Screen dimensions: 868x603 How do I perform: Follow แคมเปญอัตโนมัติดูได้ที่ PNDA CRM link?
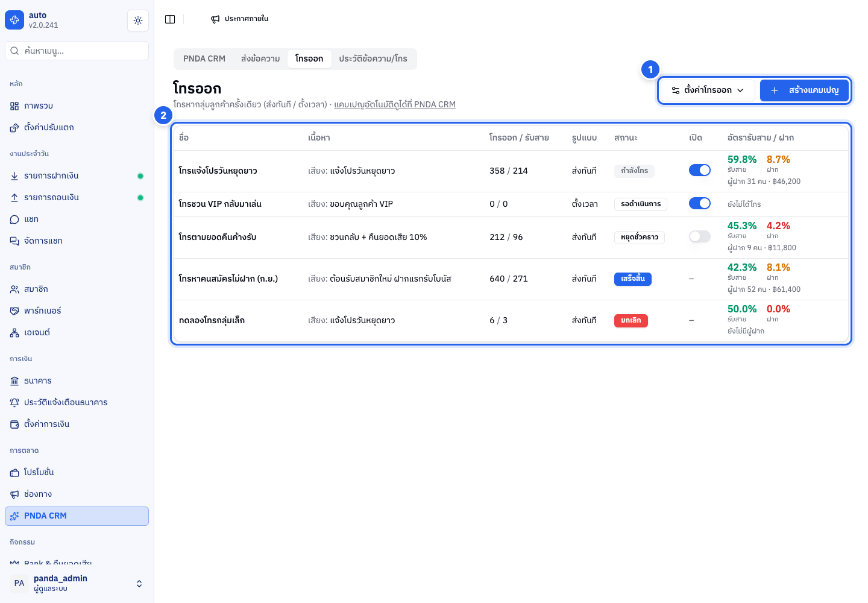tap(395, 105)
